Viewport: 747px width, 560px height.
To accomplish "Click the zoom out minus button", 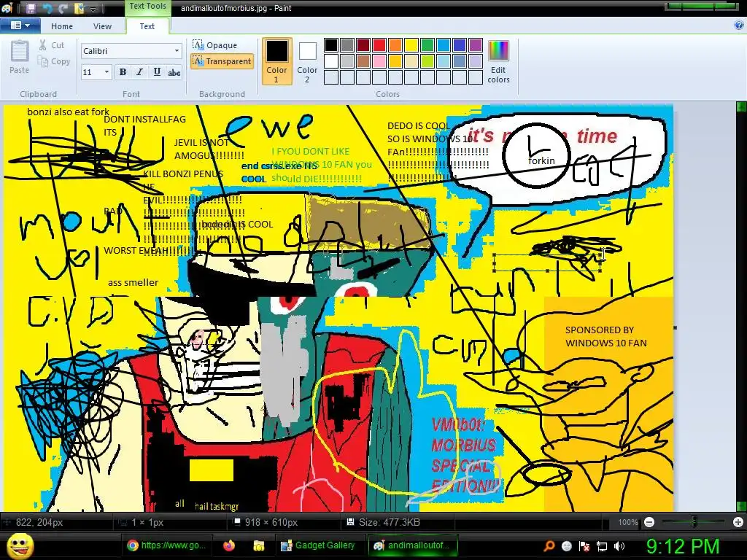I will tap(649, 522).
